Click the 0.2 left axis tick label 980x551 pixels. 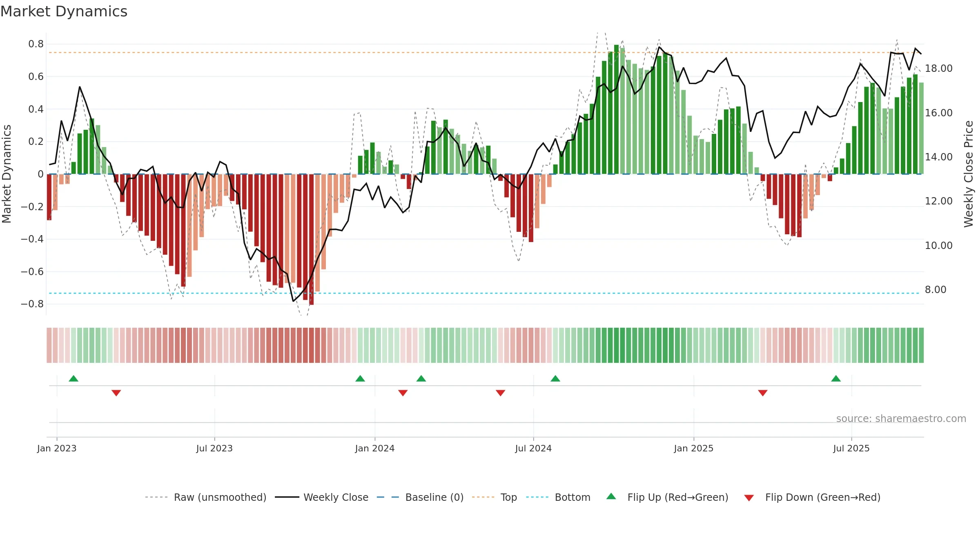click(36, 142)
